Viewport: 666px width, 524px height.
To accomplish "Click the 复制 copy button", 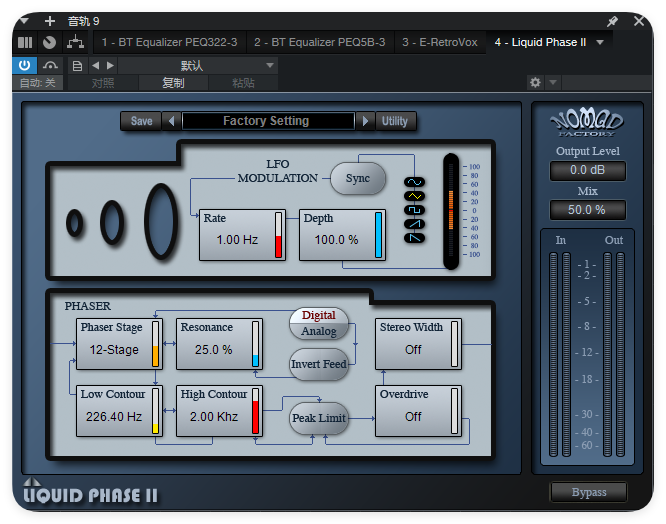I will click(173, 83).
